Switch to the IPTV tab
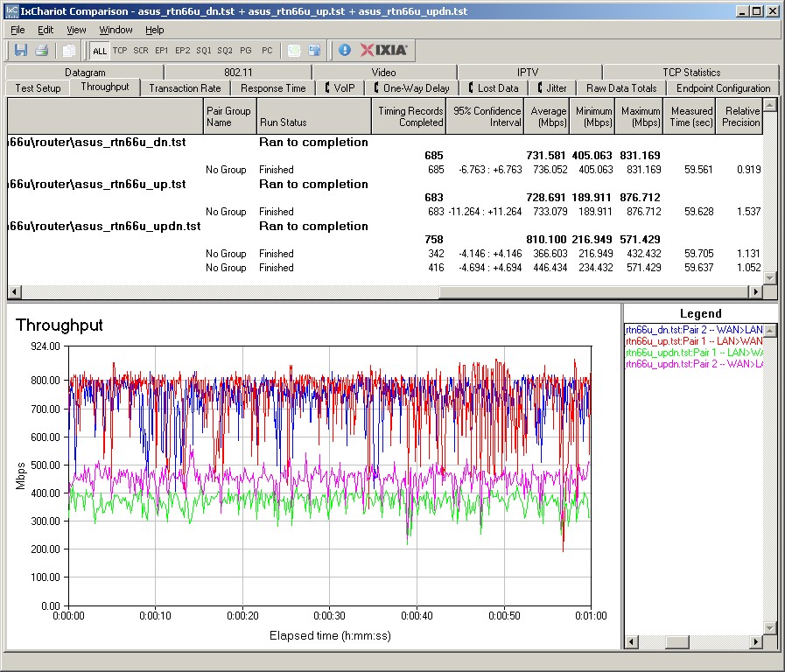This screenshot has width=785, height=672. click(528, 73)
